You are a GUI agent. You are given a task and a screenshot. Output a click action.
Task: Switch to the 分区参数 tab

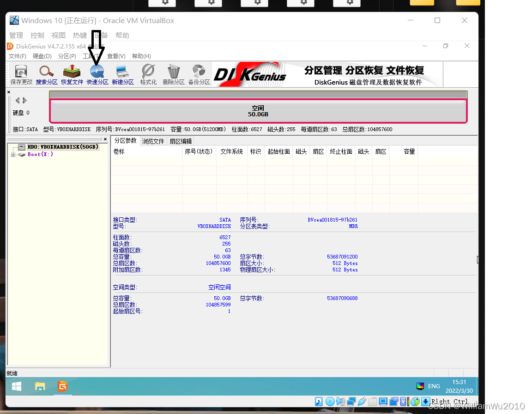click(x=125, y=141)
